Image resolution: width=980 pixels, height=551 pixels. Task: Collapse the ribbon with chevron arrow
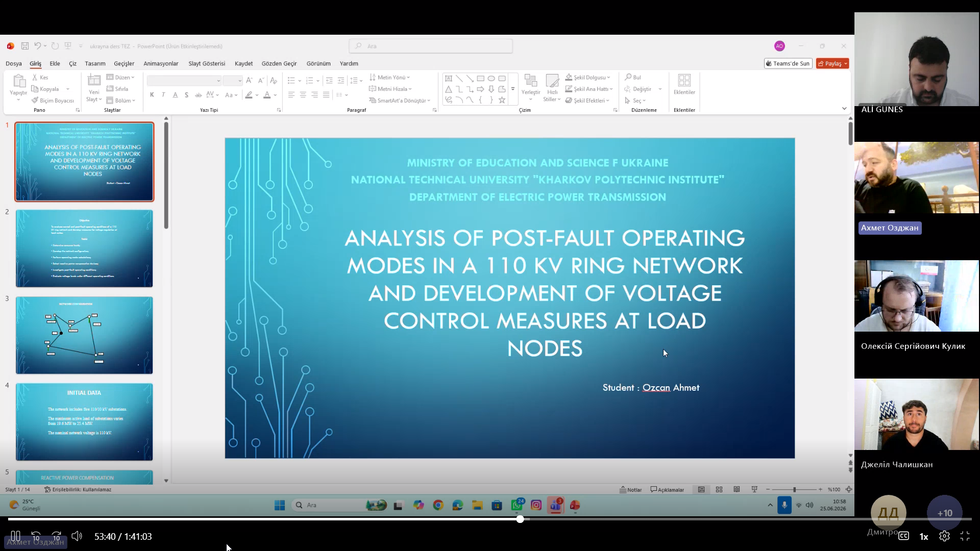844,109
